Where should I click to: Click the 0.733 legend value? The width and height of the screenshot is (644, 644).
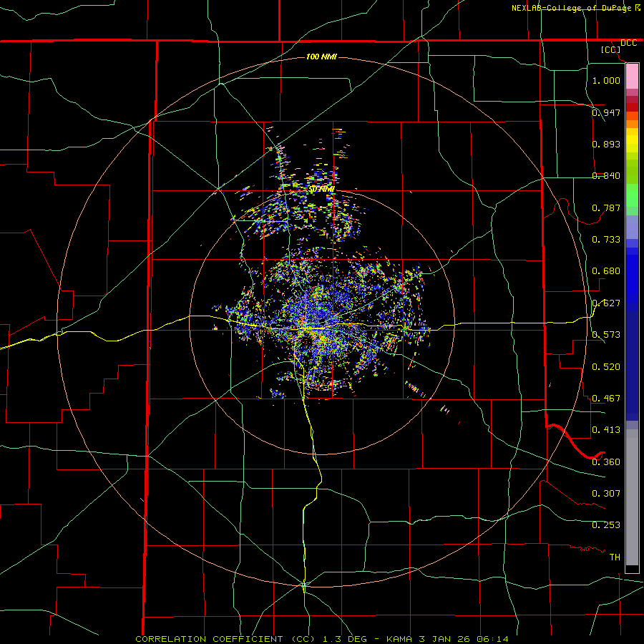pyautogui.click(x=606, y=240)
